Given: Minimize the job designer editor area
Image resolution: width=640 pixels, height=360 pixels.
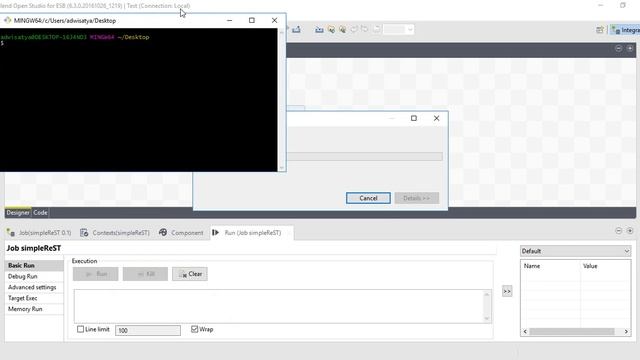Looking at the screenshot, I should pos(618,49).
